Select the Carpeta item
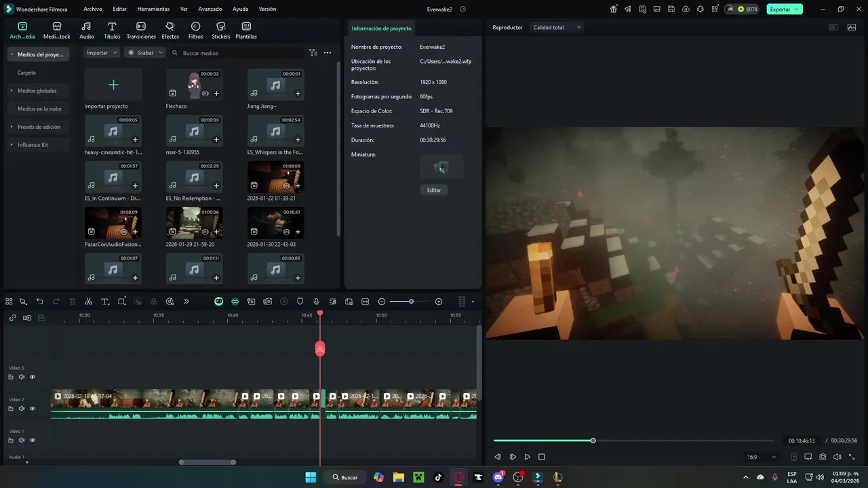 click(x=26, y=73)
